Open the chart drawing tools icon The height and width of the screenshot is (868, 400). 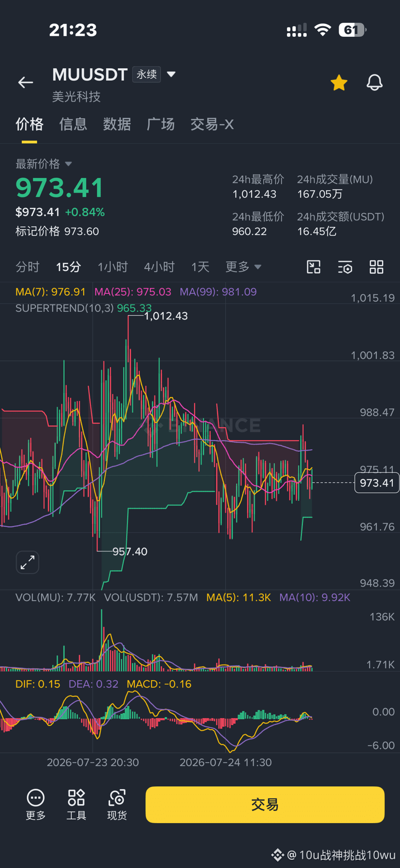pyautogui.click(x=314, y=267)
